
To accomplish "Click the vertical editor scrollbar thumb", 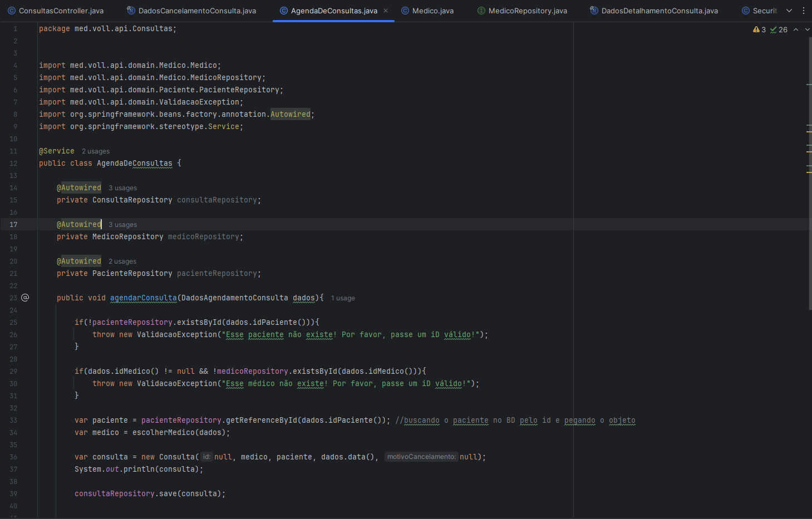I will tap(810, 172).
